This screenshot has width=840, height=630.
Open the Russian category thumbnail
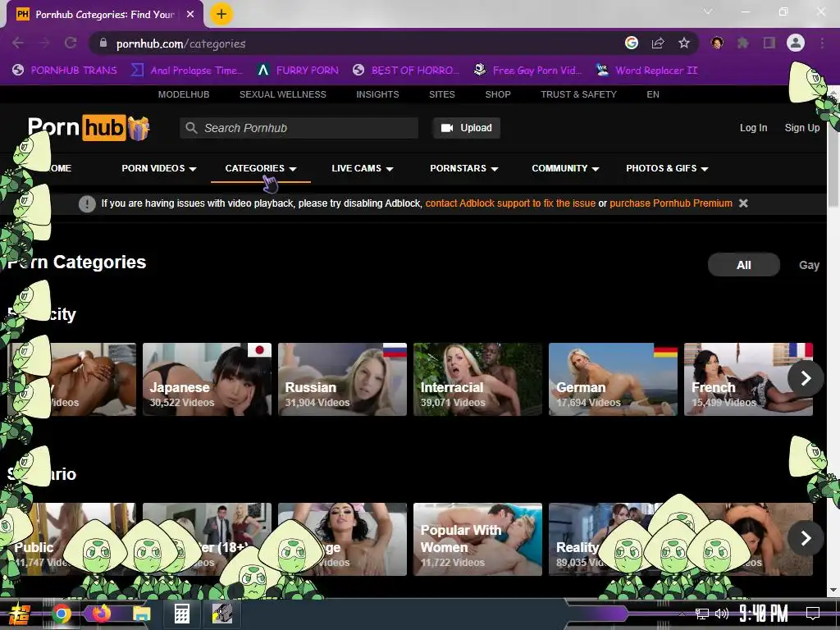coord(342,379)
